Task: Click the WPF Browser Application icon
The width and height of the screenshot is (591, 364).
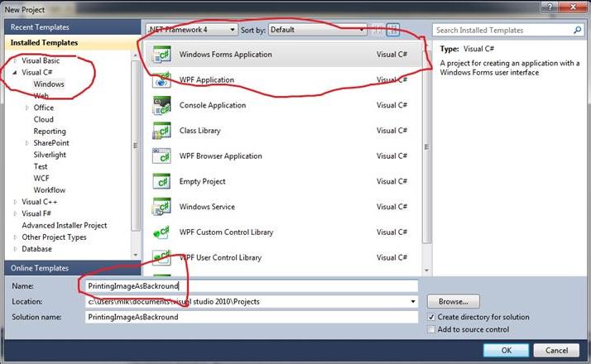Action: (161, 156)
